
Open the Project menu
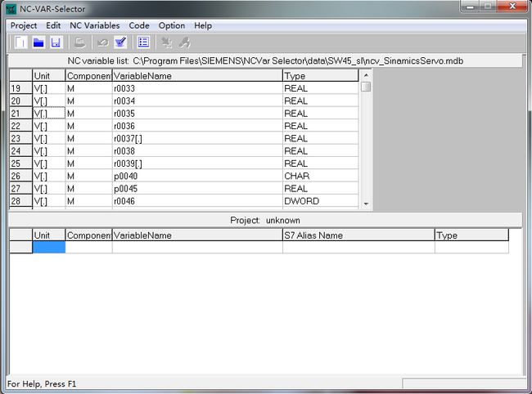pyautogui.click(x=24, y=25)
